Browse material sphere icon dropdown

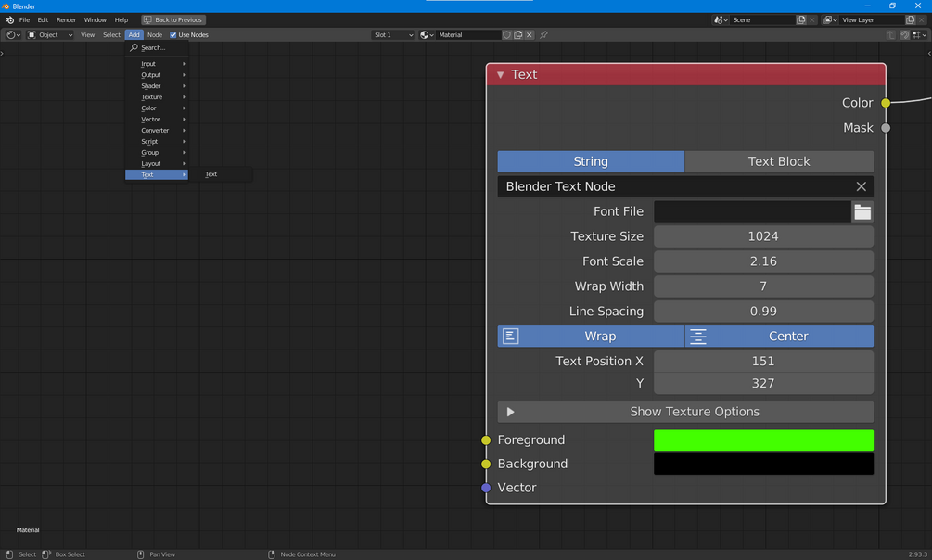click(x=427, y=35)
